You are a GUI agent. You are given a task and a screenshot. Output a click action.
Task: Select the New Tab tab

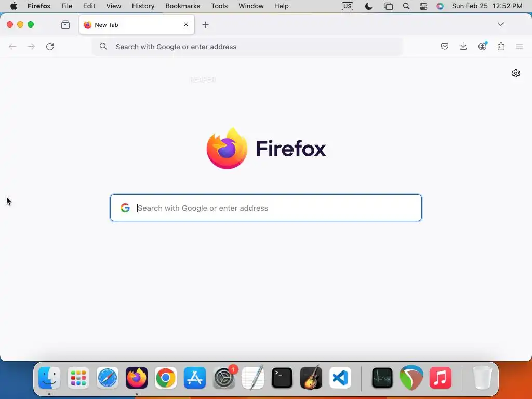pos(137,24)
